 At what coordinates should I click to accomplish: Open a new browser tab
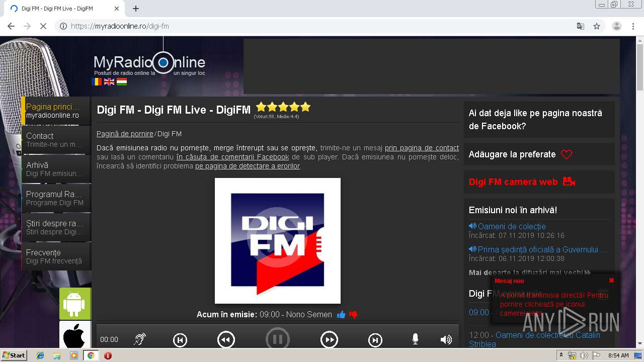coord(136,9)
